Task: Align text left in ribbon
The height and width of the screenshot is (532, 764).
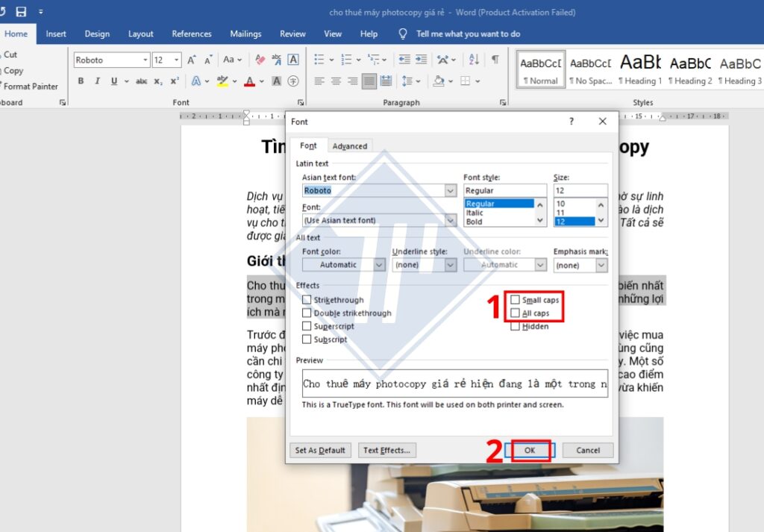Action: pyautogui.click(x=319, y=81)
